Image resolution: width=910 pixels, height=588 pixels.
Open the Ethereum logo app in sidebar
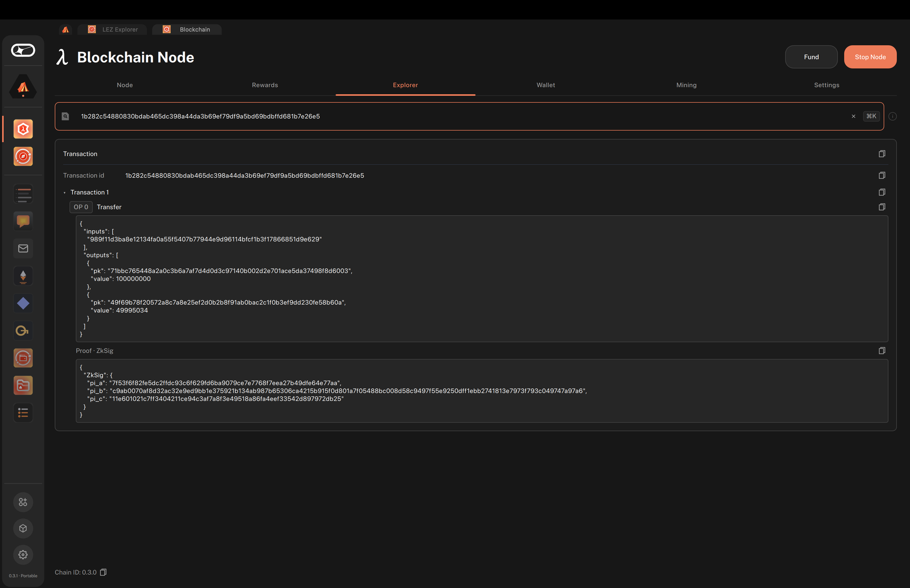tap(23, 276)
